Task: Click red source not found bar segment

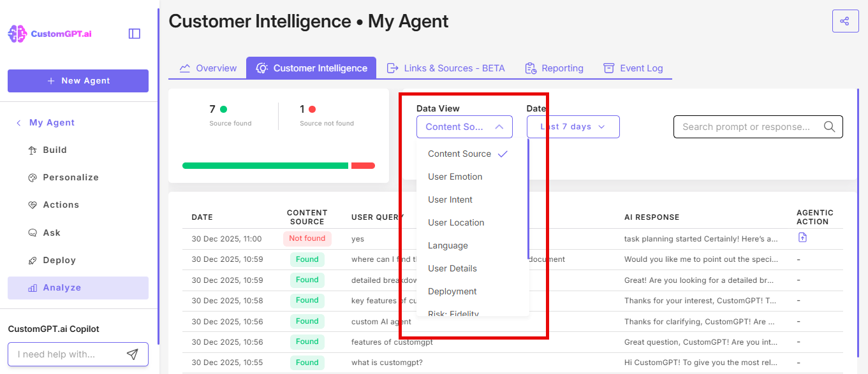Action: coord(363,166)
